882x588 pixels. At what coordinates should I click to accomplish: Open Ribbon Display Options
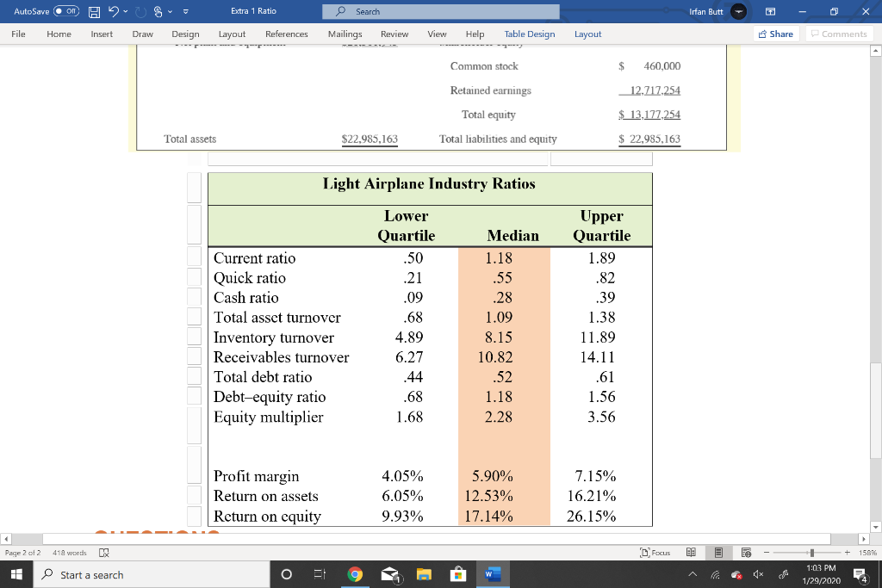coord(771,11)
